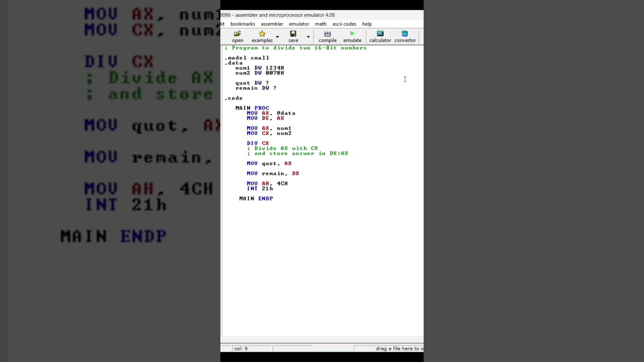This screenshot has width=644, height=362.
Task: Click the program title comment line
Action: [295, 48]
